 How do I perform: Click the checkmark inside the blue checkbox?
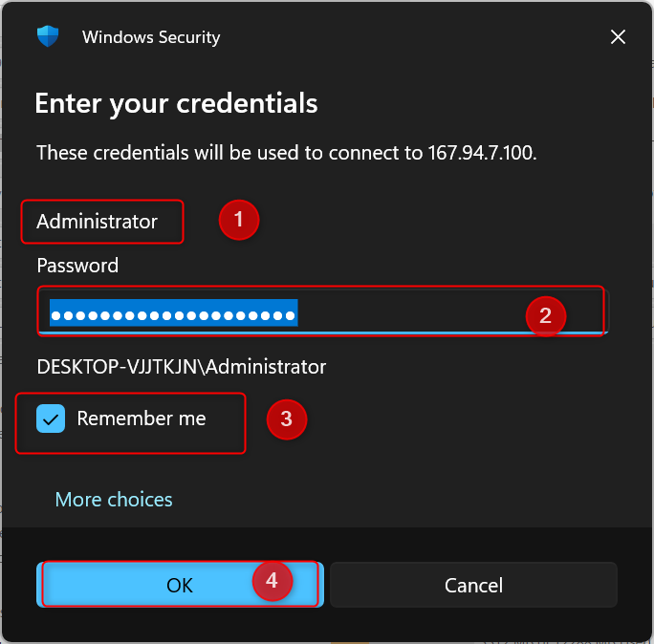pyautogui.click(x=51, y=419)
